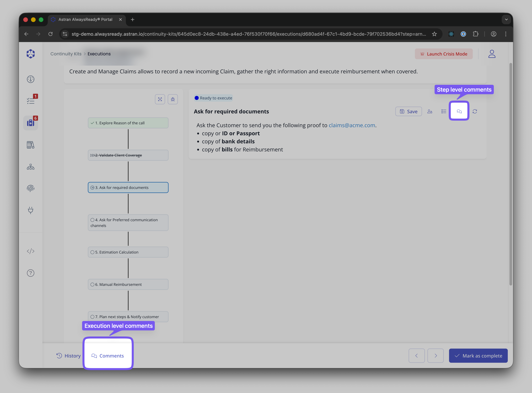The image size is (532, 393).
Task: Open step level comments via the speech bubble icon
Action: [x=459, y=111]
